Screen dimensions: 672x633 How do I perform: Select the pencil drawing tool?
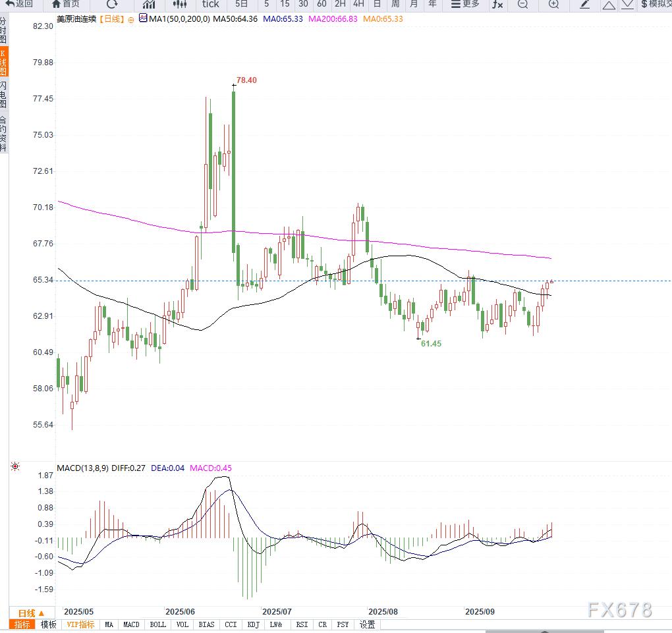click(x=584, y=4)
